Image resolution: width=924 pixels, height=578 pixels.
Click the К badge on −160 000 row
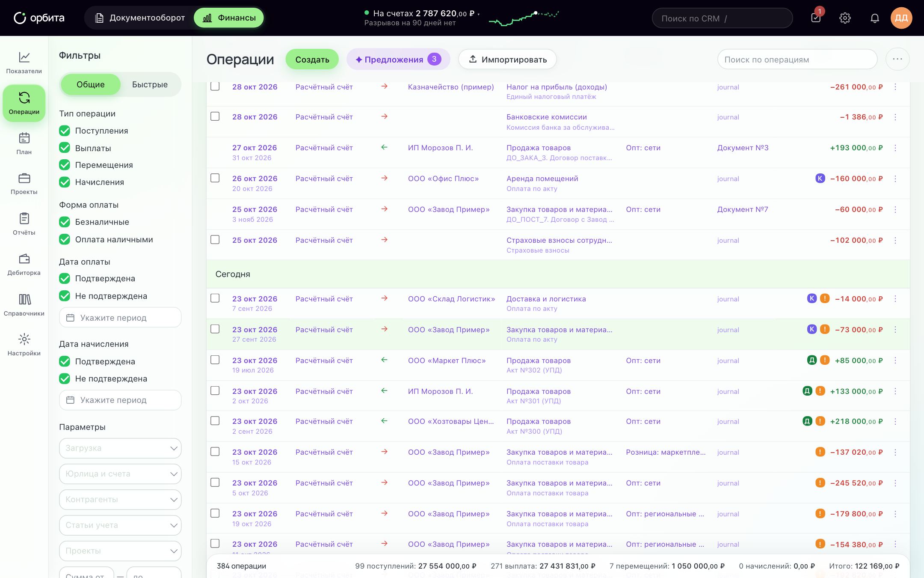(x=820, y=178)
